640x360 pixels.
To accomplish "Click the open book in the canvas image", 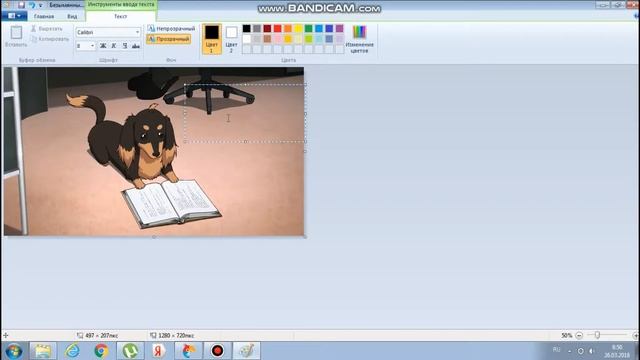I will [x=171, y=203].
